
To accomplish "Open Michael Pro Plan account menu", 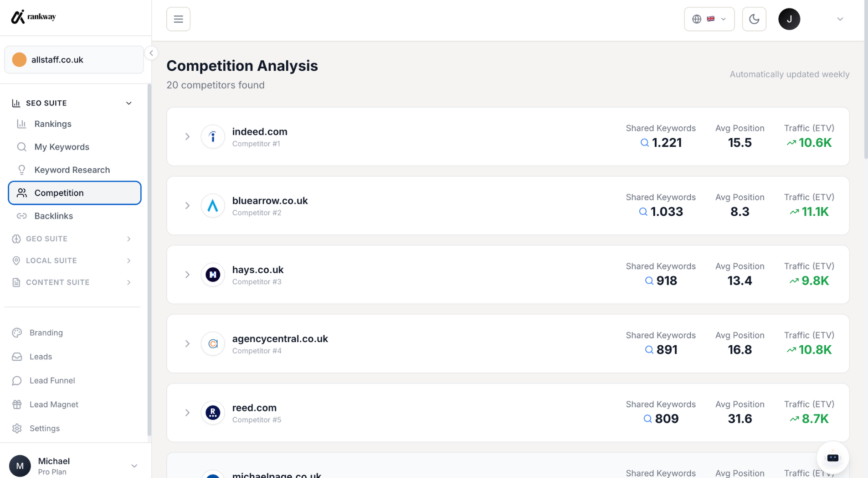I will pos(74,466).
